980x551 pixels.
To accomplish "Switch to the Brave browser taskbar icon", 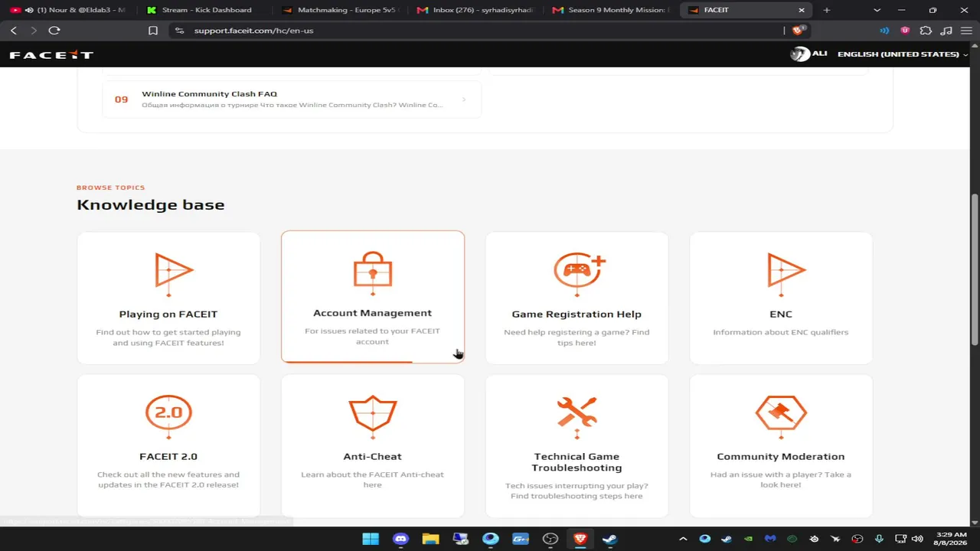I will [580, 539].
